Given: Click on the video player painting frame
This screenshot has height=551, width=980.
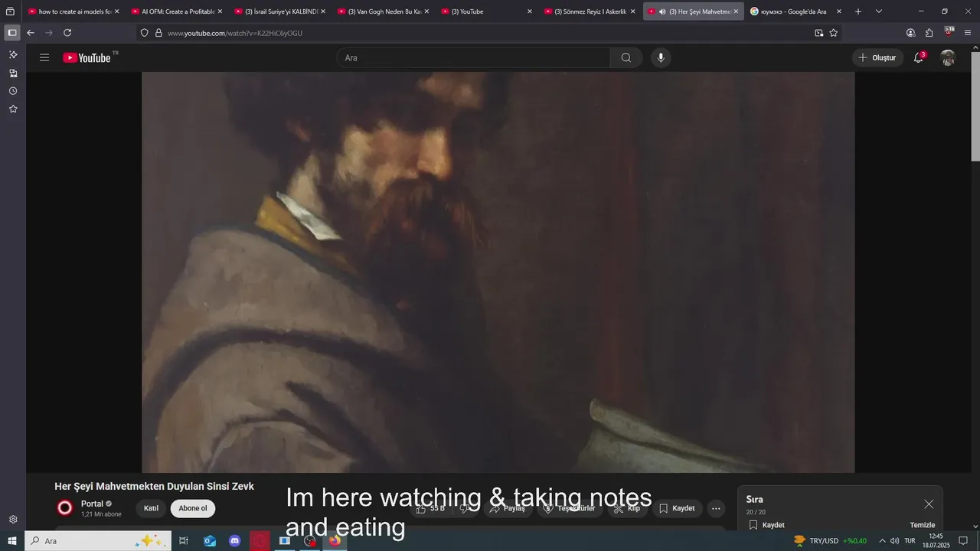Looking at the screenshot, I should (x=498, y=272).
